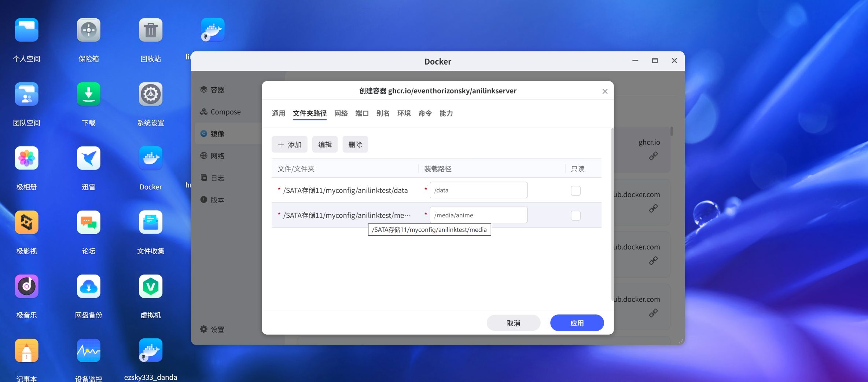Screen dimensions: 868x382
Task: Click the 添加 button to add path
Action: pos(290,145)
